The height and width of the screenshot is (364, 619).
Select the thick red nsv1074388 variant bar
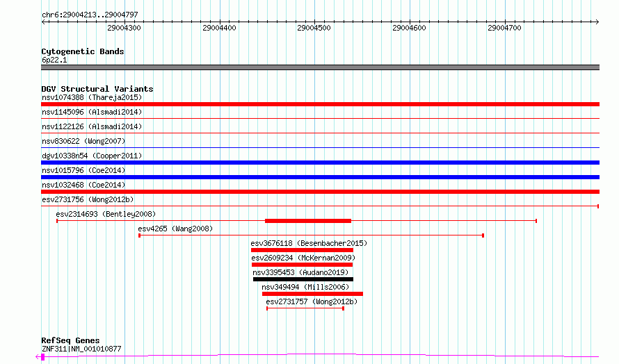coord(320,104)
